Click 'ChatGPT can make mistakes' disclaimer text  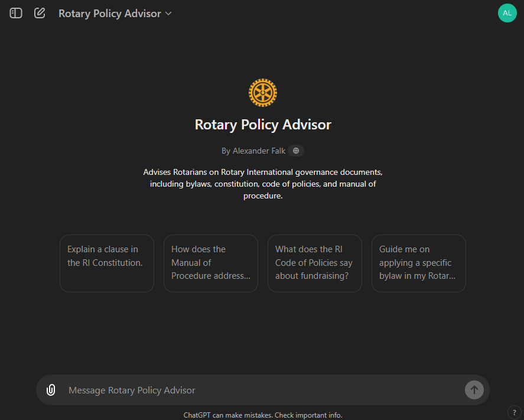pos(263,415)
